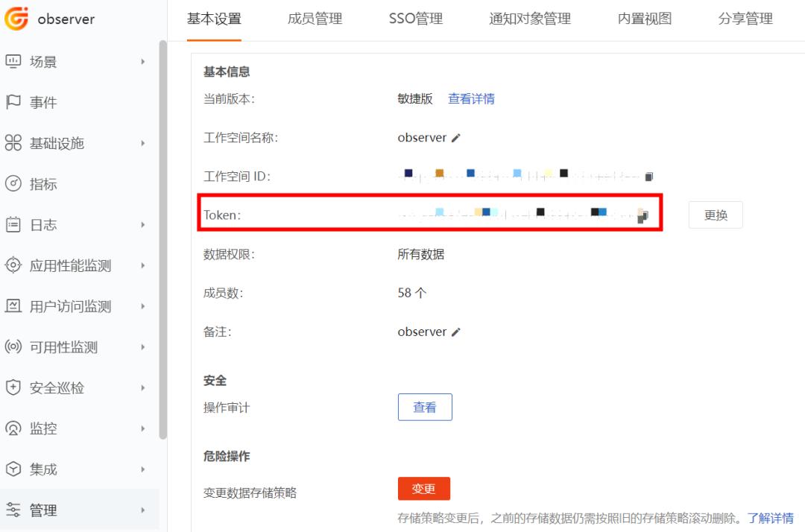The height and width of the screenshot is (532, 805).
Task: Switch to the 成员管理 tab
Action: point(315,19)
